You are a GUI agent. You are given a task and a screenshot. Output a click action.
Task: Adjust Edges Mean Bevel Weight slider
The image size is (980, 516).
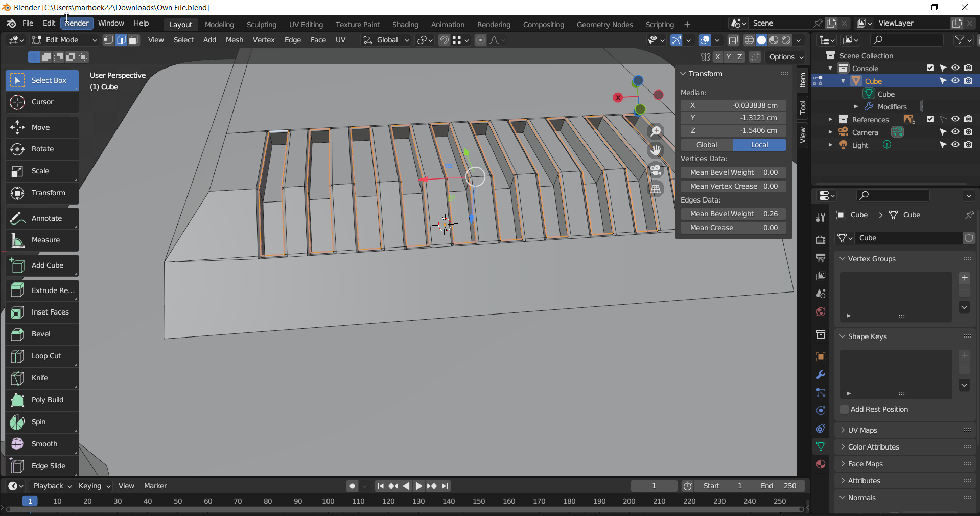coord(733,214)
